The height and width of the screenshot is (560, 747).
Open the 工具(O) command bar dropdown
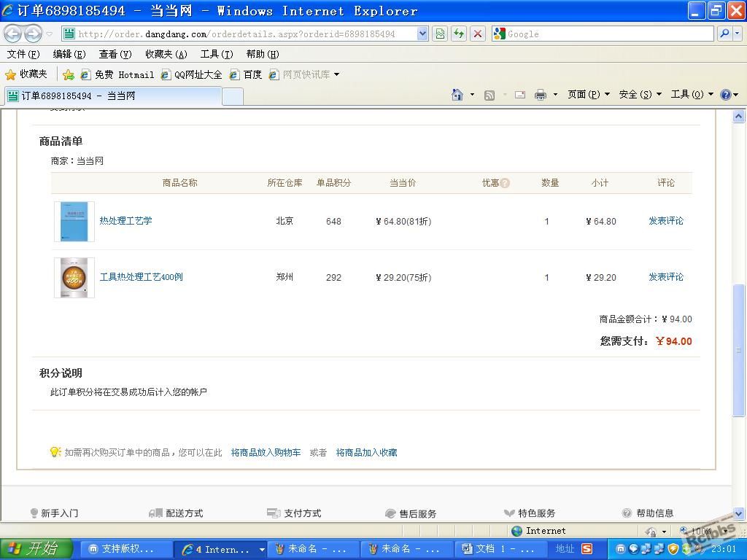tap(692, 94)
